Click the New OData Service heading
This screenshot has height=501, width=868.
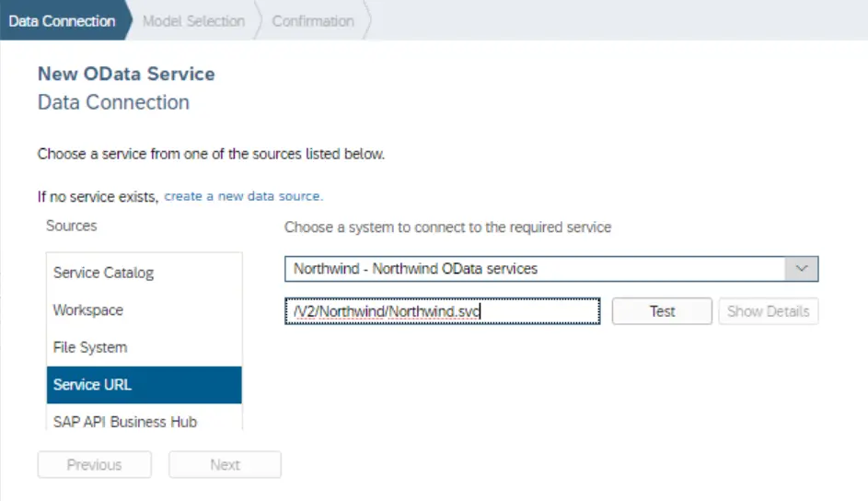click(x=126, y=74)
